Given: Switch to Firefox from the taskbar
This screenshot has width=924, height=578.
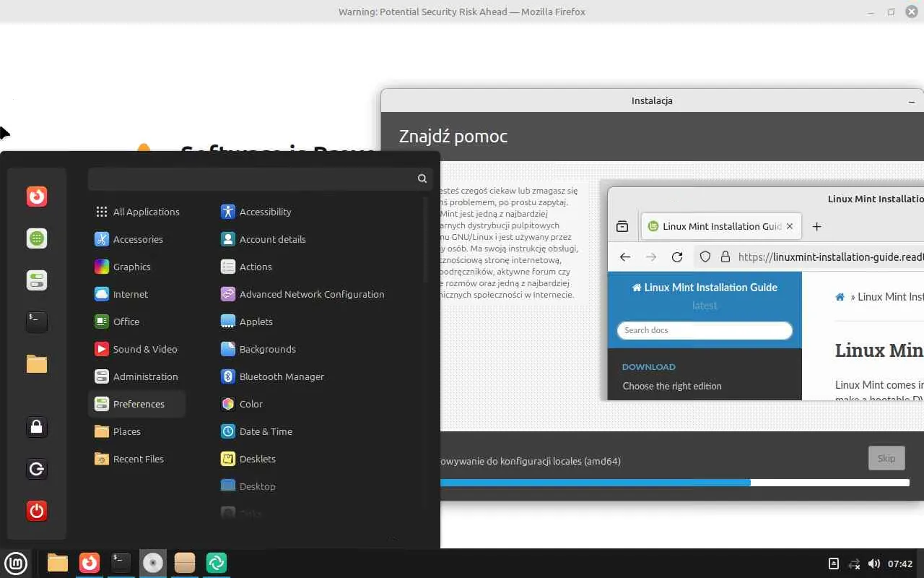Looking at the screenshot, I should click(x=90, y=563).
